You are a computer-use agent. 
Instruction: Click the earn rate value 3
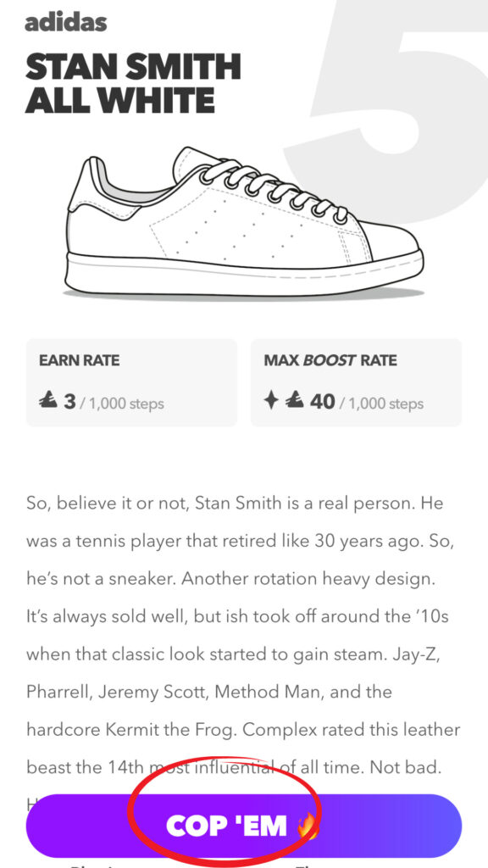(x=69, y=402)
